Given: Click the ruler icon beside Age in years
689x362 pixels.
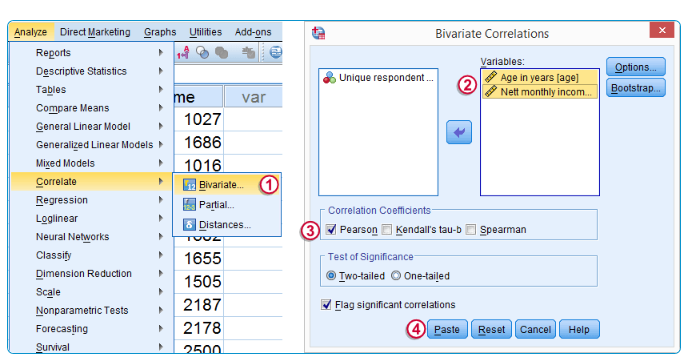Looking at the screenshot, I should point(491,77).
